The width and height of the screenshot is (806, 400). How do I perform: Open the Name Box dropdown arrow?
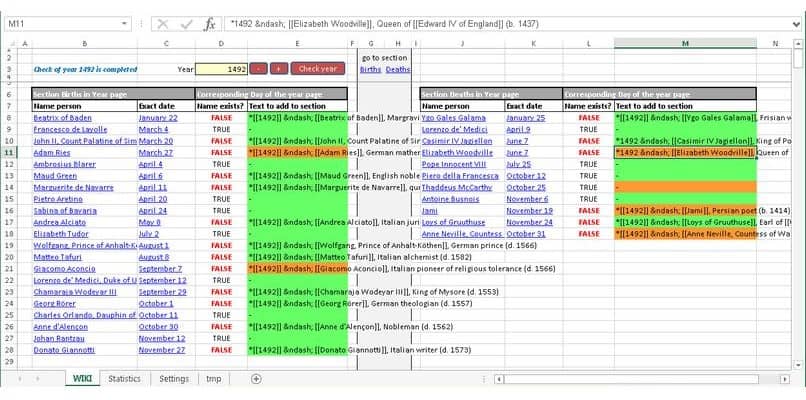(x=124, y=24)
